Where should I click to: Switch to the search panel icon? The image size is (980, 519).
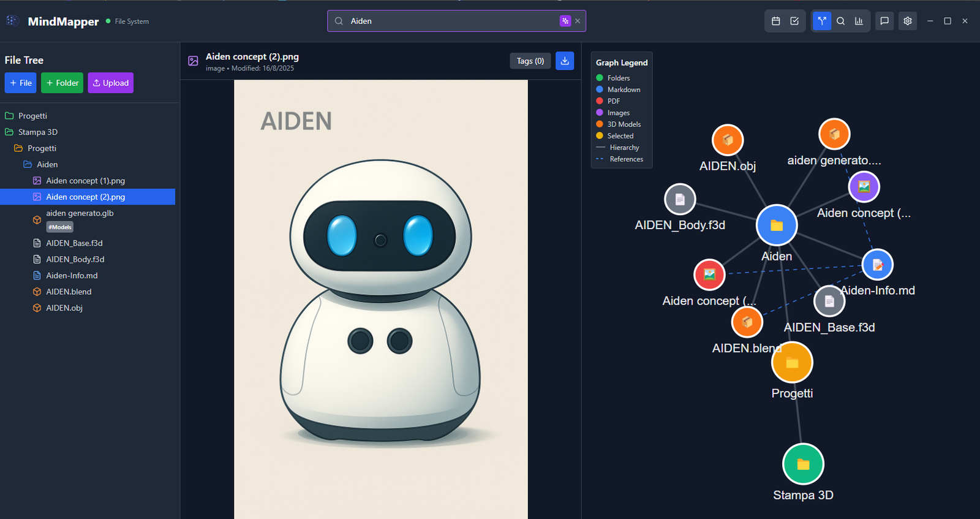click(841, 21)
